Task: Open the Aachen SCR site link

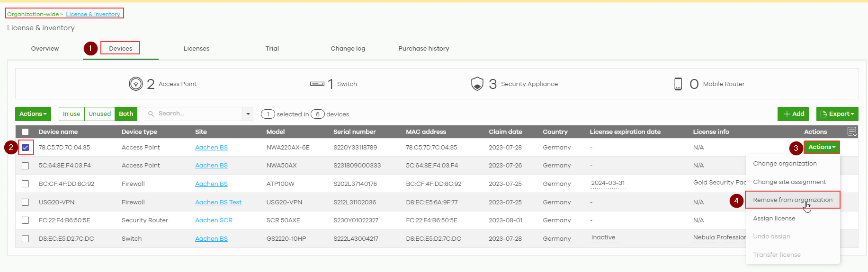Action: coord(214,220)
